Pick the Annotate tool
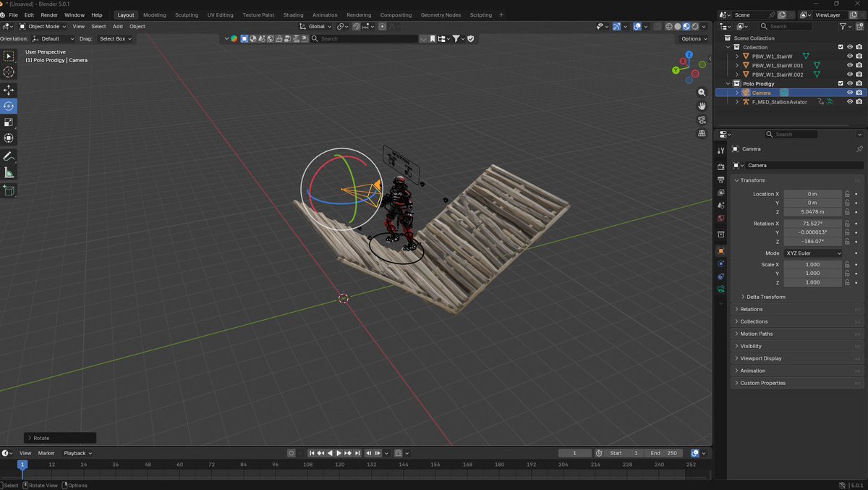The height and width of the screenshot is (490, 868). click(9, 156)
